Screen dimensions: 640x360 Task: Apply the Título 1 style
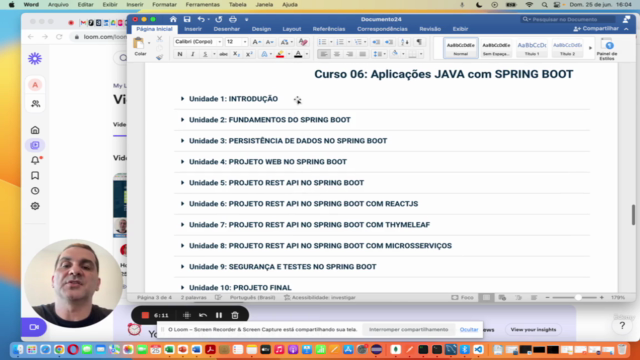tap(531, 48)
